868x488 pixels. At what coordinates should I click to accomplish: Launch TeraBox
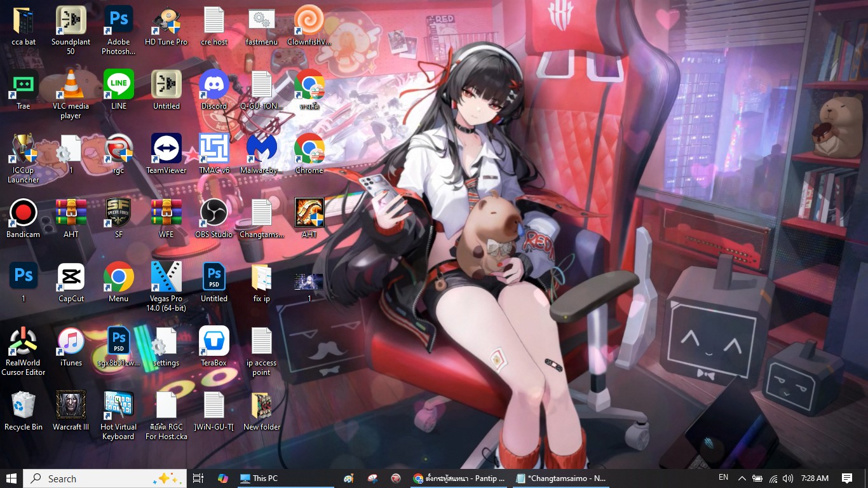pyautogui.click(x=214, y=347)
